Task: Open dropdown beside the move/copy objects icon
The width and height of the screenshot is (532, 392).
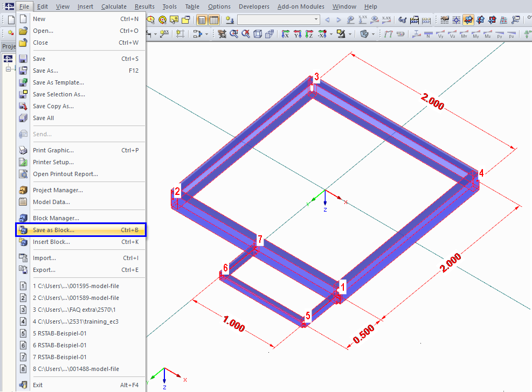Action: point(206,34)
